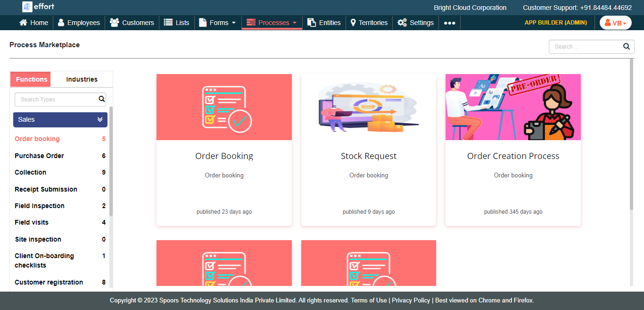Click the Employees person icon
The image size is (644, 310).
[61, 23]
